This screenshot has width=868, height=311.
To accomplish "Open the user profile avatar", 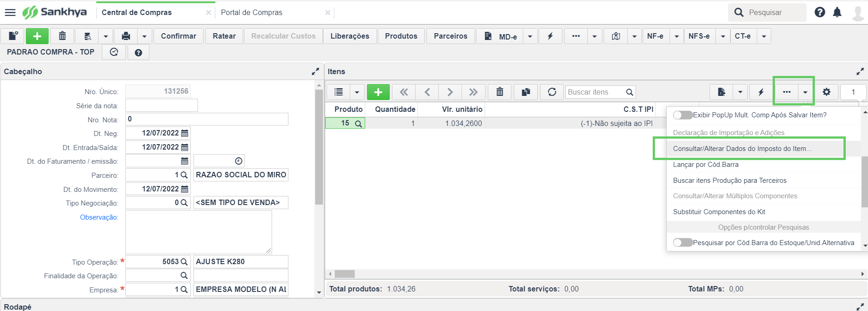I will (858, 13).
